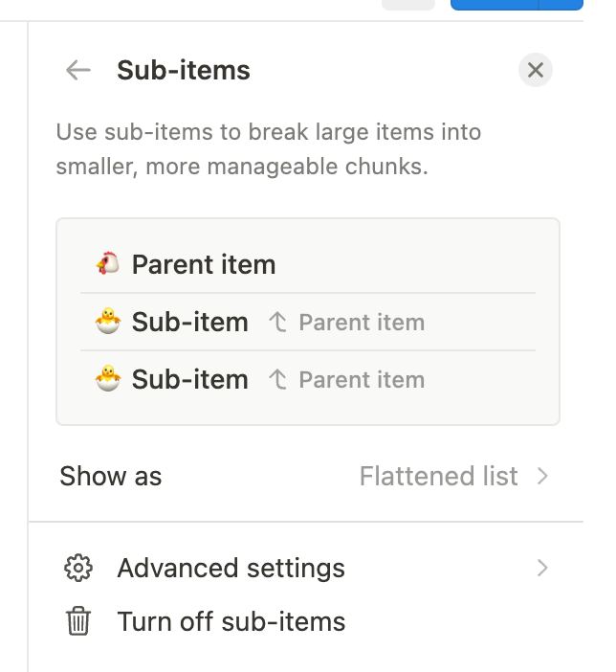
Task: Go back using the left arrow icon
Action: point(78,70)
